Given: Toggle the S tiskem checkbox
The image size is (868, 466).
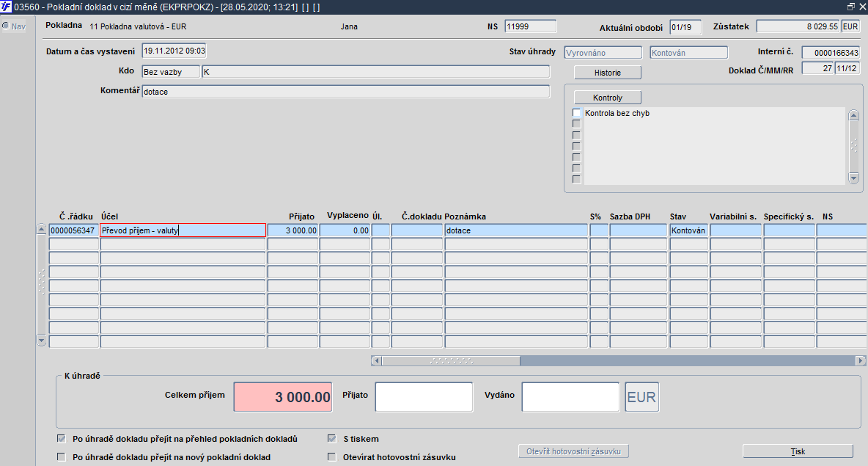Looking at the screenshot, I should 332,439.
